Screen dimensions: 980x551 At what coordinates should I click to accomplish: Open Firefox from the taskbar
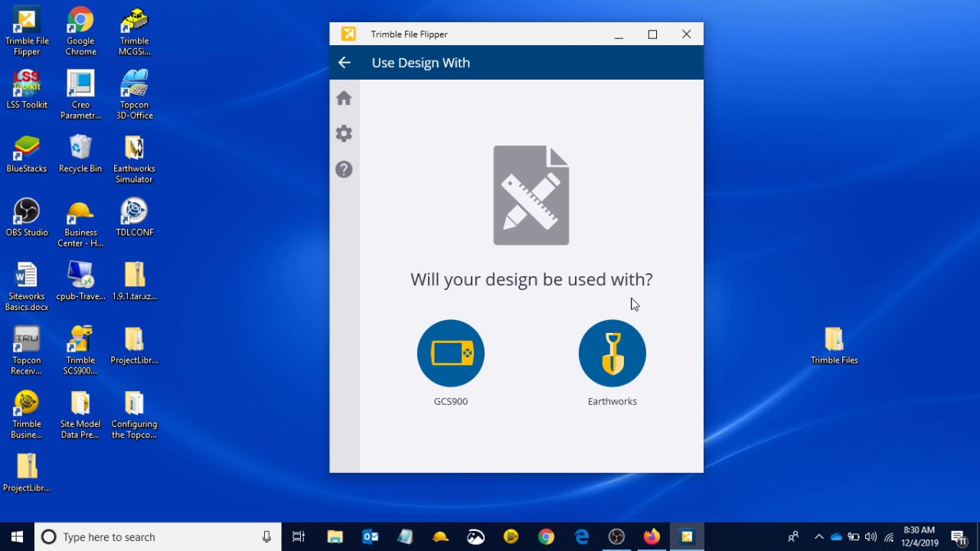coord(652,537)
